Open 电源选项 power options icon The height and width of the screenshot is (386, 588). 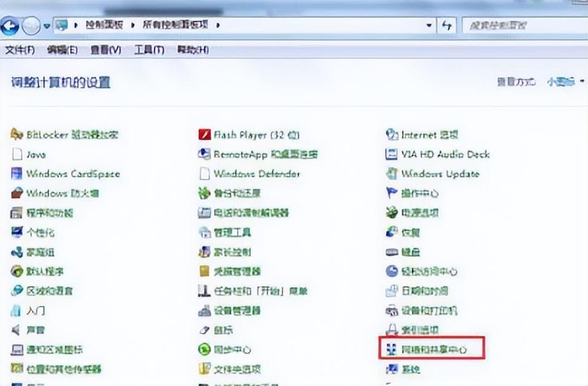(392, 213)
